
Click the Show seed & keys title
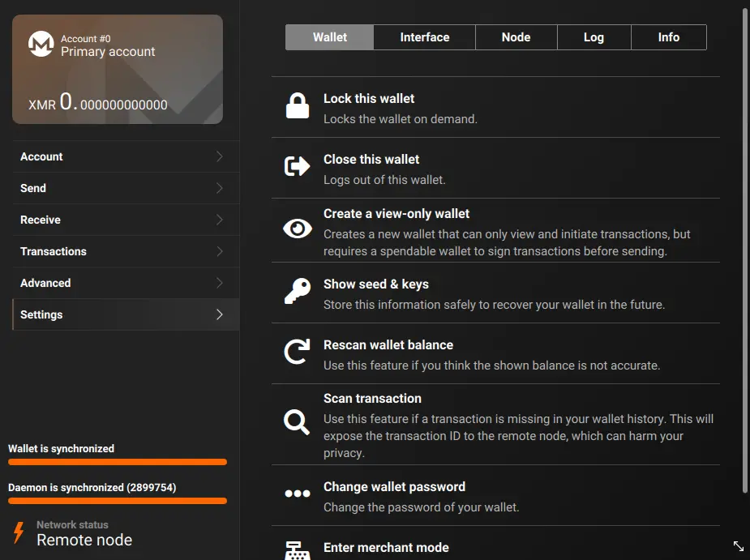(376, 284)
